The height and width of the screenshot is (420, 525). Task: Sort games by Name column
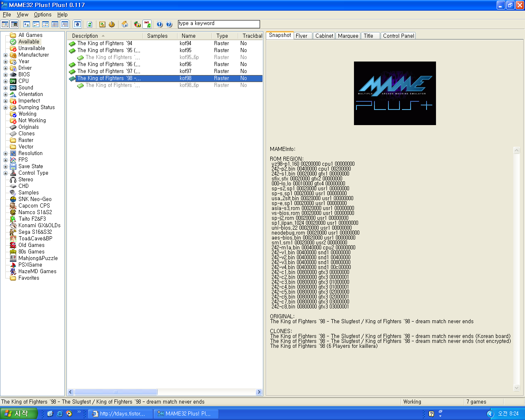[194, 36]
